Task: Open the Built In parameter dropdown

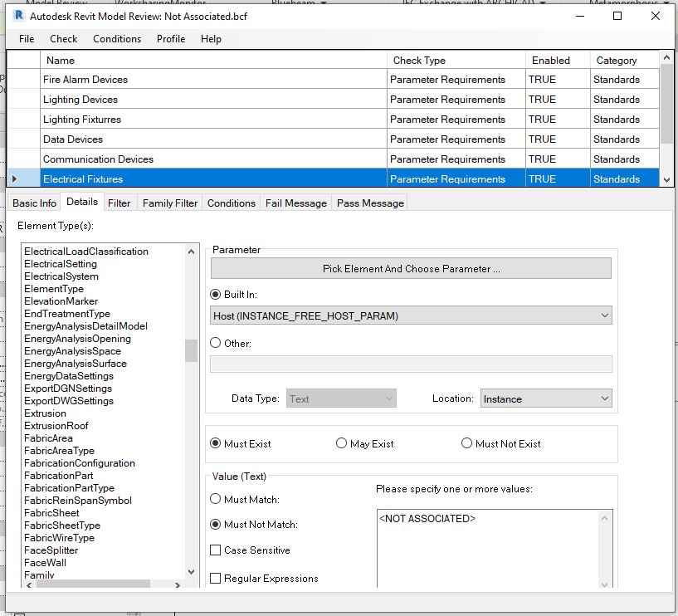Action: coord(411,315)
